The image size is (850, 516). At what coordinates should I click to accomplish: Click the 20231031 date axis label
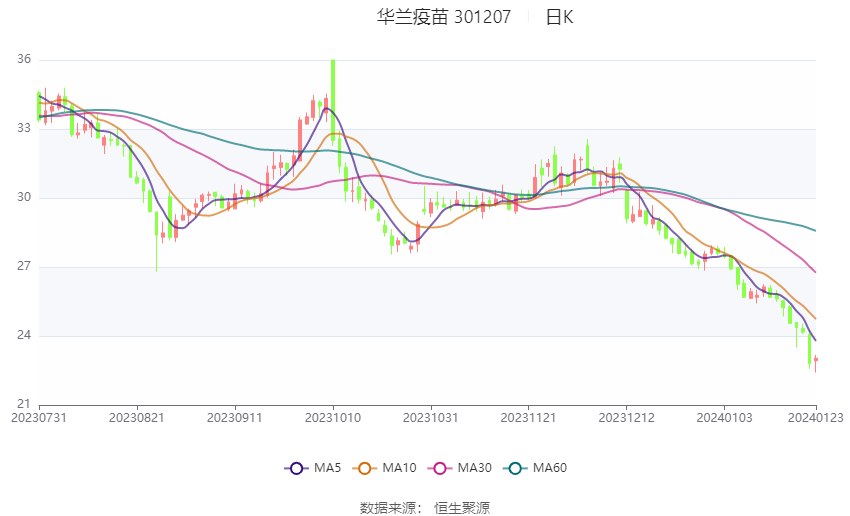[430, 418]
